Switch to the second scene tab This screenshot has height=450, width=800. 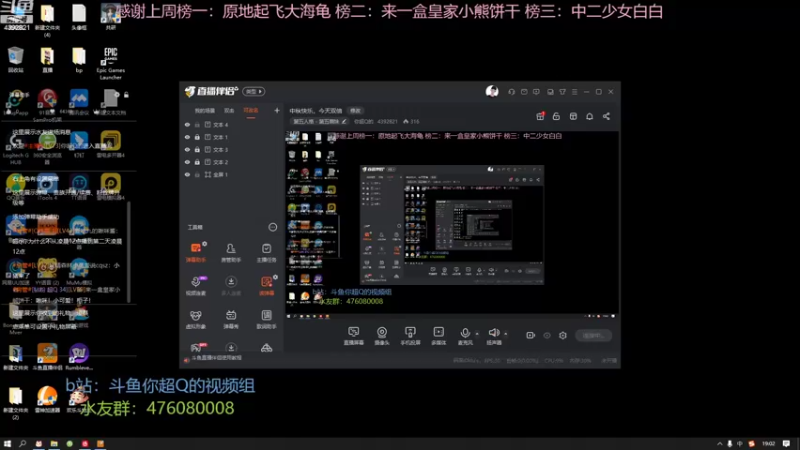pyautogui.click(x=229, y=111)
